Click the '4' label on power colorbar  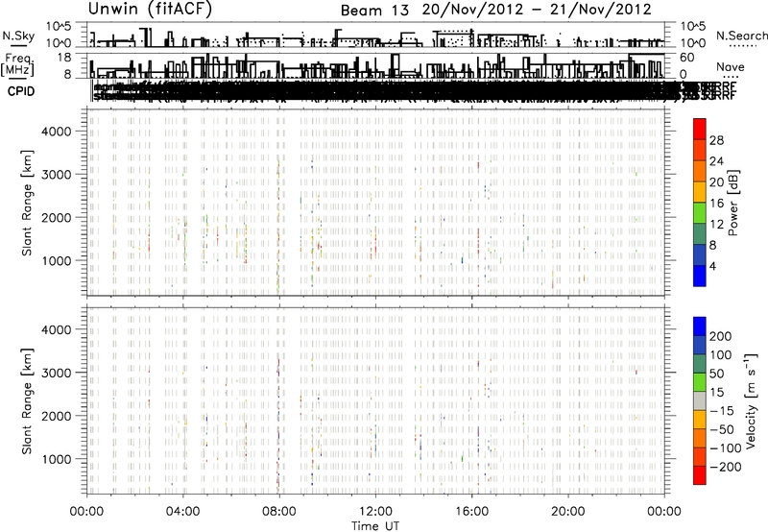(x=712, y=266)
